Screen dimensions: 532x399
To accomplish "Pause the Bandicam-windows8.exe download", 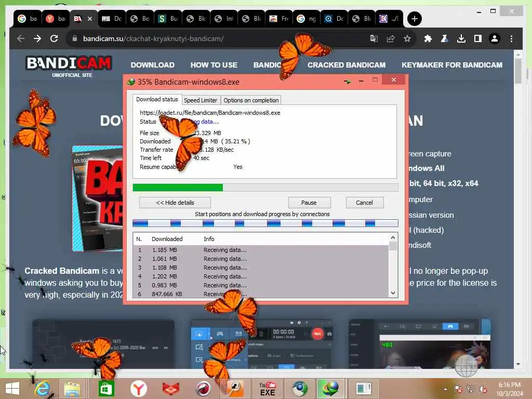I will 309,203.
